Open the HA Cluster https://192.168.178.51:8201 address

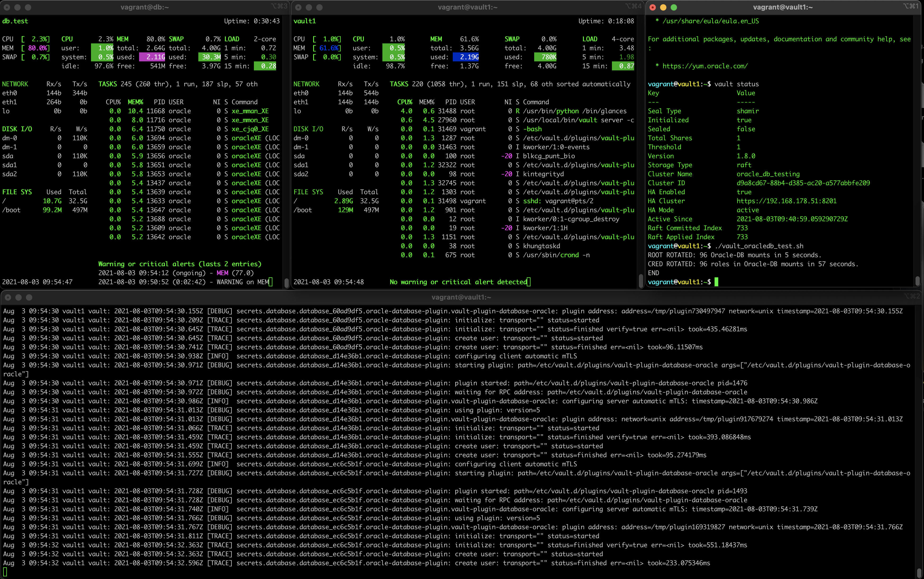coord(786,201)
